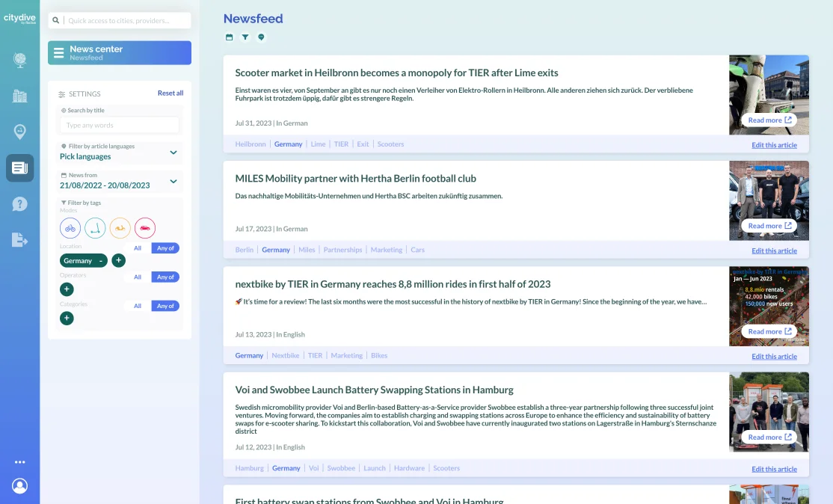
Task: Click the Reset all link in Settings
Action: pos(172,93)
